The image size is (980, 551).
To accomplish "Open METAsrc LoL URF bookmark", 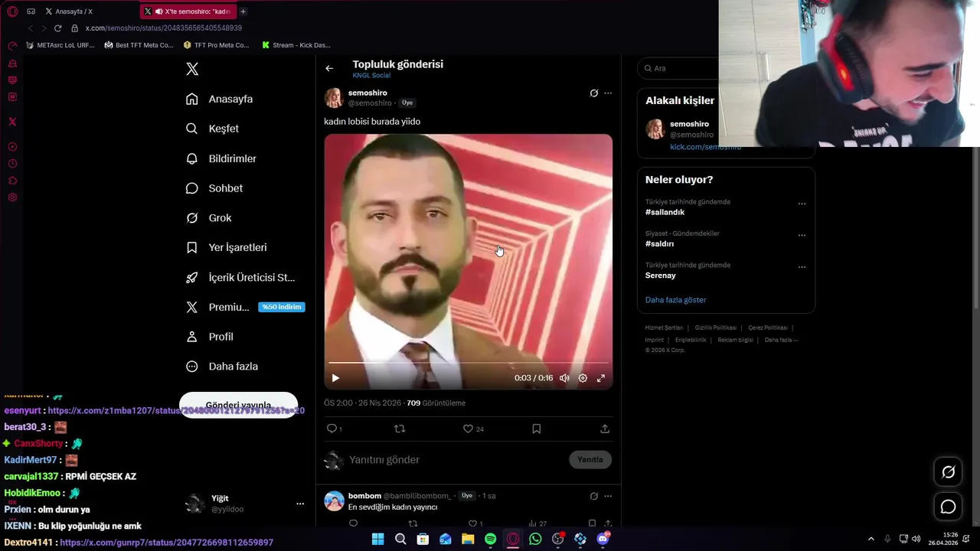I will tap(60, 45).
